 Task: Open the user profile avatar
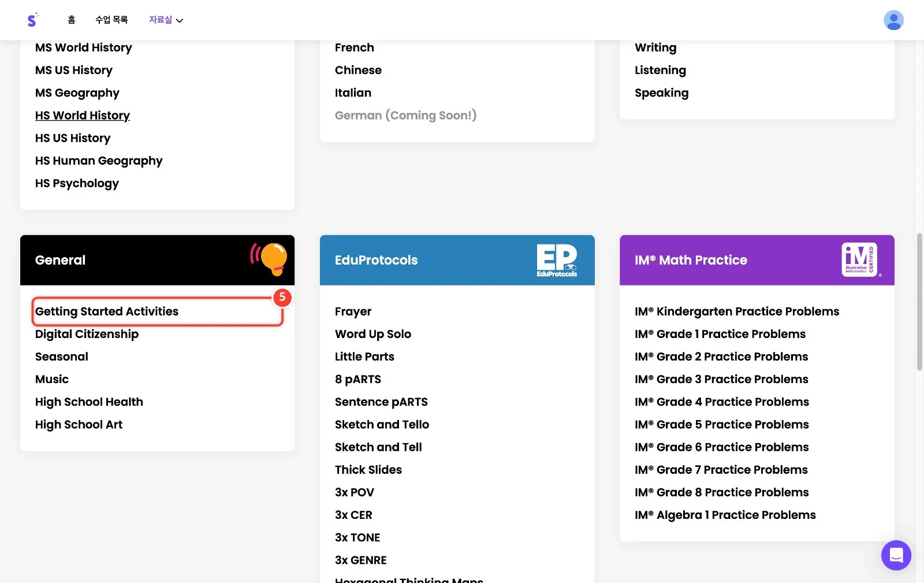point(893,20)
